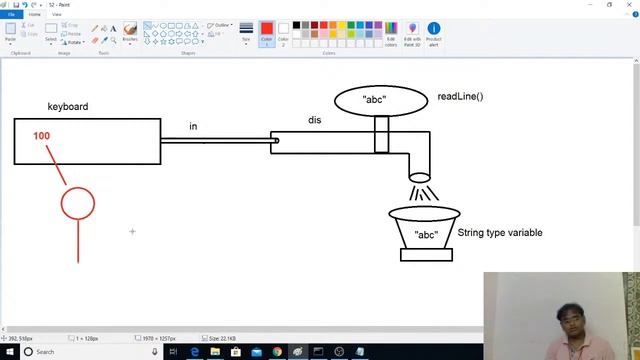The height and width of the screenshot is (360, 640).
Task: Click the Windows Start button
Action: tap(10, 352)
